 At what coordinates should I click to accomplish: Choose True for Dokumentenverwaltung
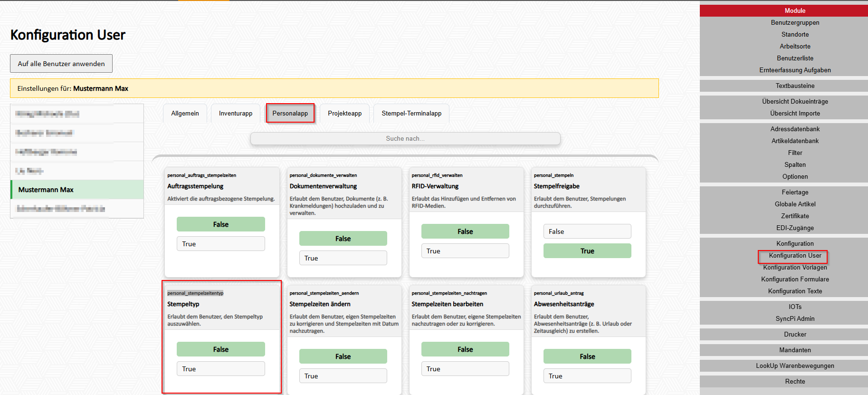343,258
